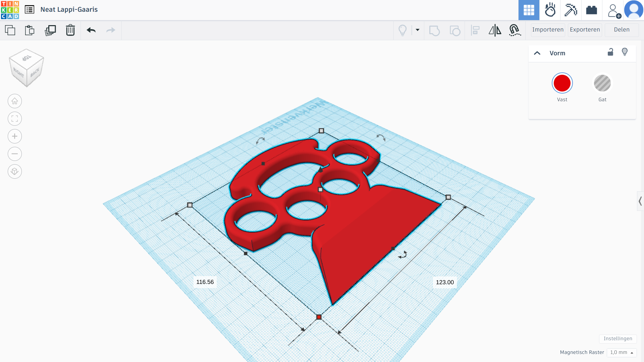Image resolution: width=644 pixels, height=362 pixels.
Task: Duplicate the selected object
Action: pos(50,30)
